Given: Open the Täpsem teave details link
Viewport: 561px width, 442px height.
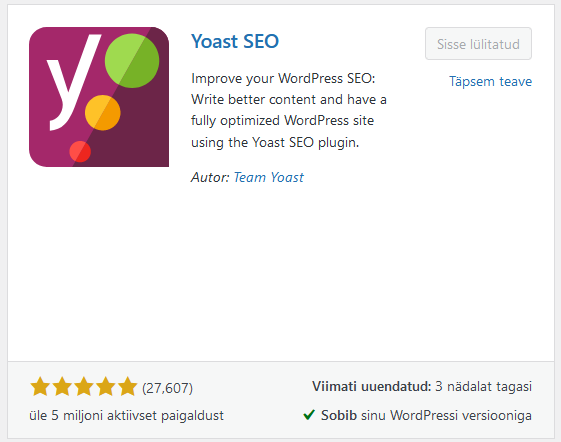Looking at the screenshot, I should pyautogui.click(x=491, y=81).
